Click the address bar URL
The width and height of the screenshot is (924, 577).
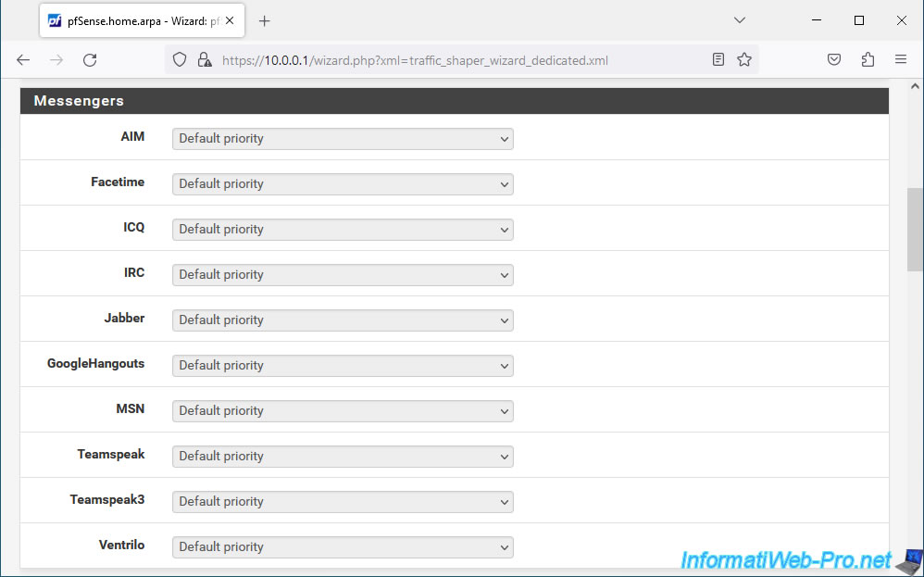tap(415, 60)
